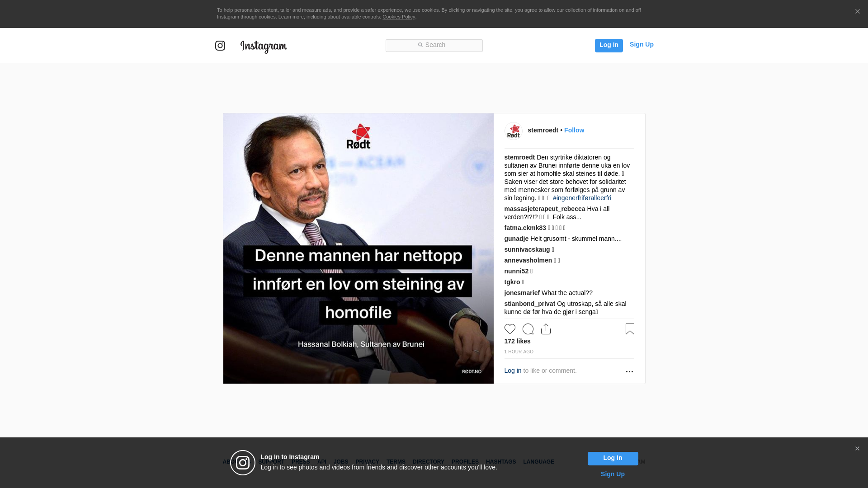Viewport: 868px width, 488px height.
Task: Open gunadje's profile
Action: 516,239
